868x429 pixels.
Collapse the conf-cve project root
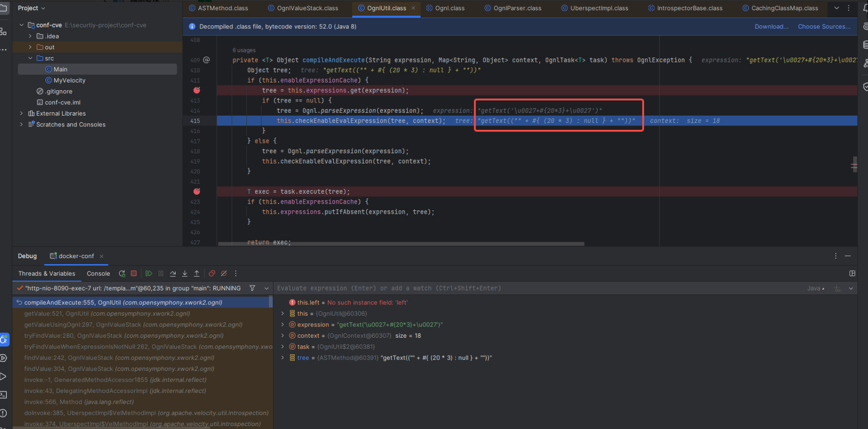click(x=21, y=25)
